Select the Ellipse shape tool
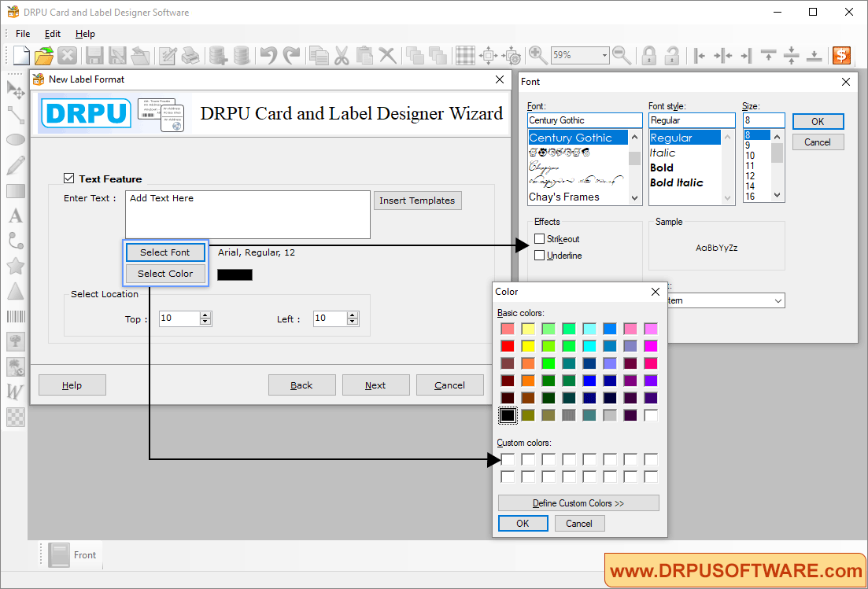Viewport: 868px width, 589px height. pyautogui.click(x=16, y=139)
